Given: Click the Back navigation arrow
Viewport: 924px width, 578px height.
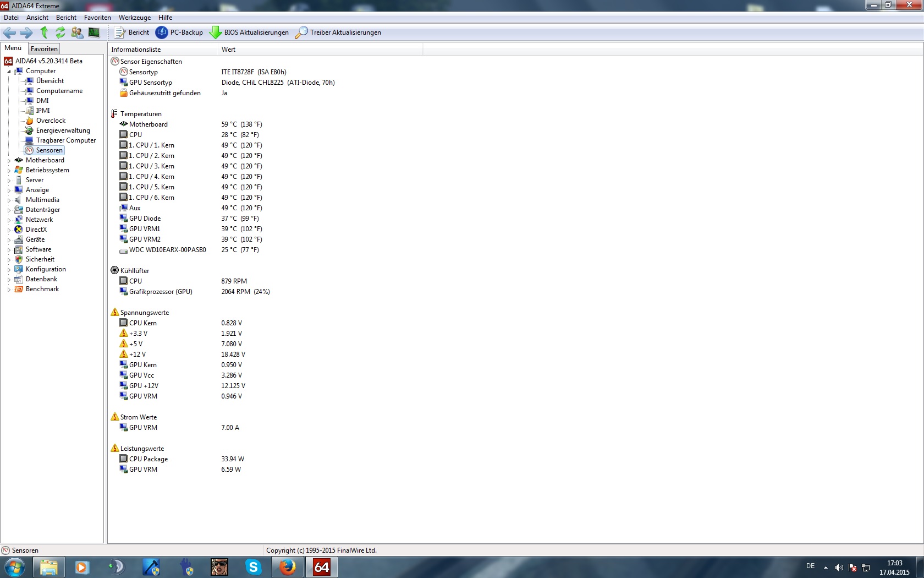Looking at the screenshot, I should pyautogui.click(x=9, y=32).
